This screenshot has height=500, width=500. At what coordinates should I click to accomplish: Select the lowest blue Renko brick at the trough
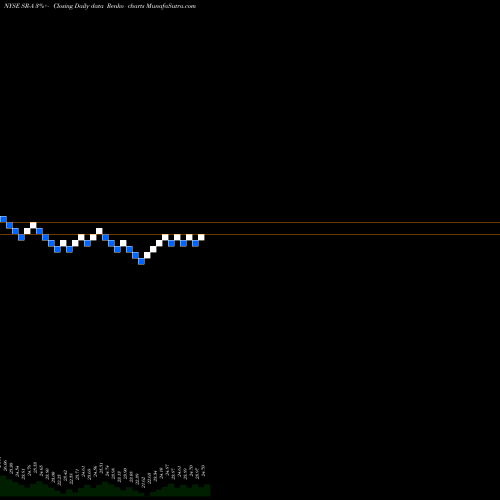tap(141, 261)
